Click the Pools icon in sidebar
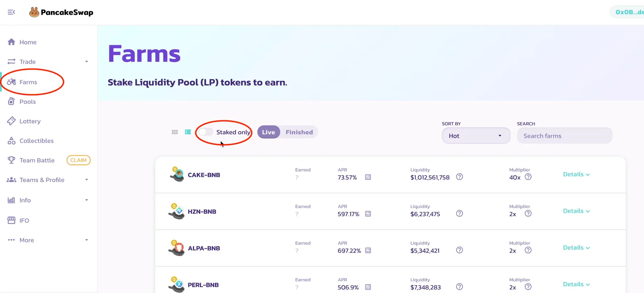Viewport: 644px width, 293px height. 11,101
